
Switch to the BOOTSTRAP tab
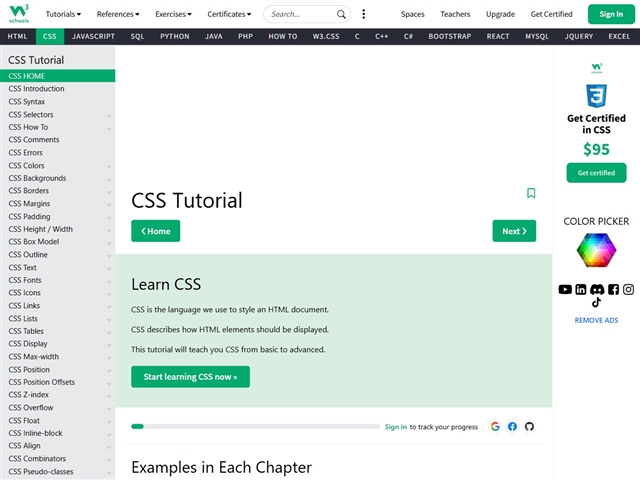pyautogui.click(x=450, y=36)
